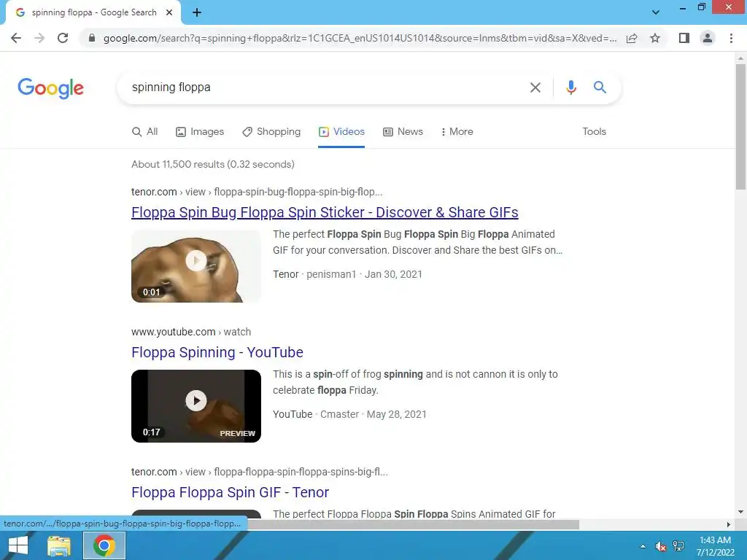Click the Google logo
The height and width of the screenshot is (560, 747).
coord(50,88)
